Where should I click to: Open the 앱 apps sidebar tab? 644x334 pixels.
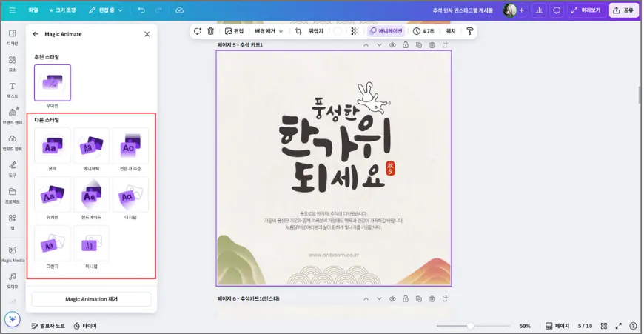13,221
